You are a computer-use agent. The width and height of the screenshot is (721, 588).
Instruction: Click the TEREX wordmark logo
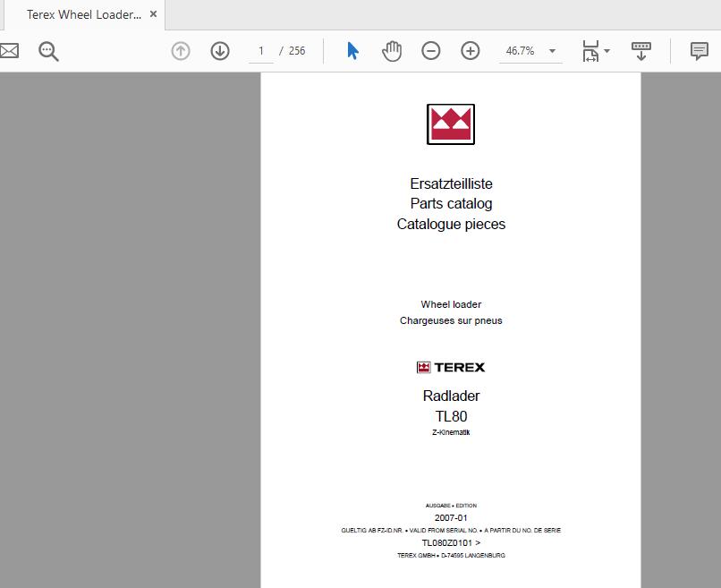(451, 367)
